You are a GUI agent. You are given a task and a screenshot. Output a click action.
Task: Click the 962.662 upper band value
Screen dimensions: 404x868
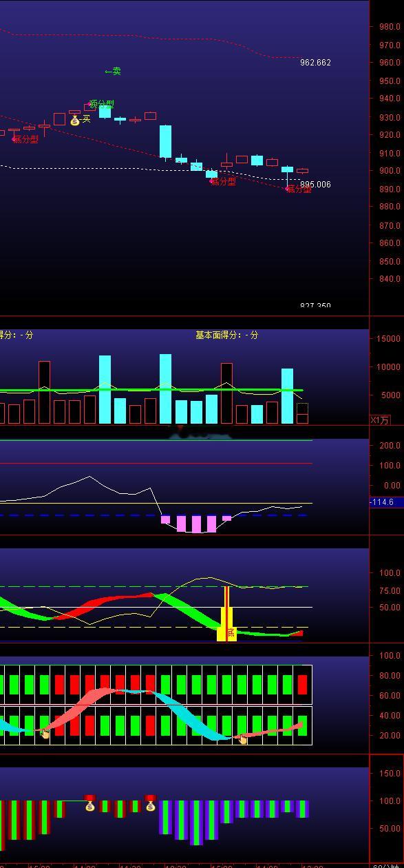316,63
